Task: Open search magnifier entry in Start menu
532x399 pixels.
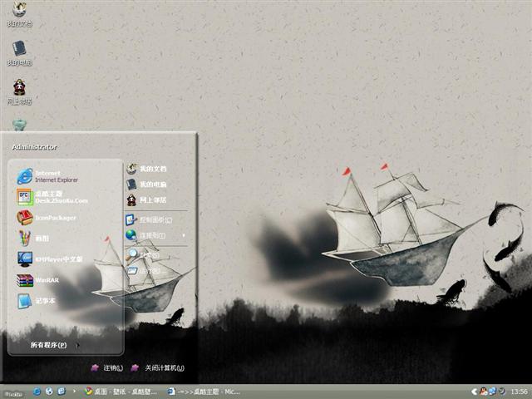Action: tap(142, 255)
